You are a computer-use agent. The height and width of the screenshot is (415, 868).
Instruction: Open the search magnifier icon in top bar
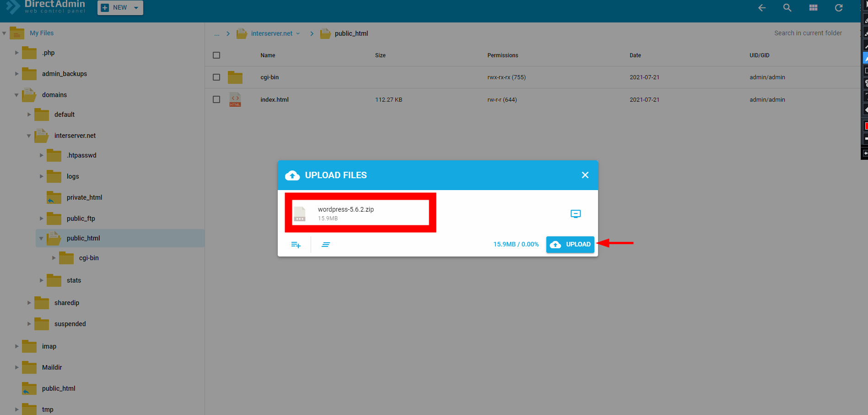point(787,8)
